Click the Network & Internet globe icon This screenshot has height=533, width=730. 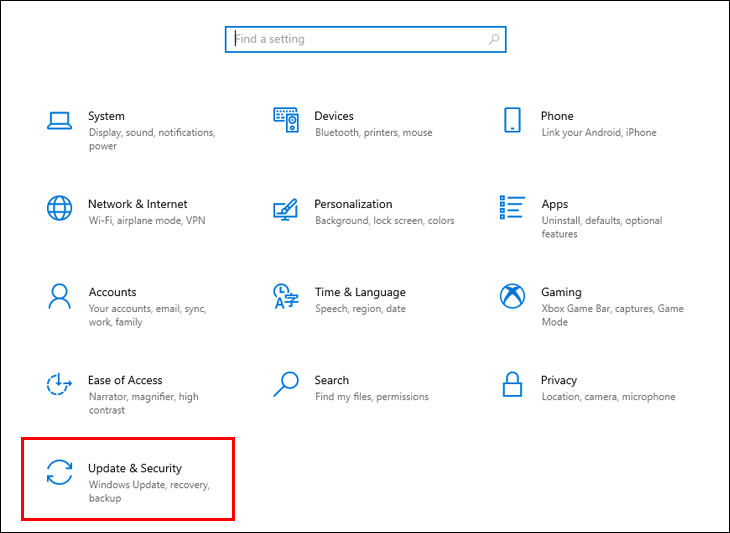pyautogui.click(x=60, y=208)
